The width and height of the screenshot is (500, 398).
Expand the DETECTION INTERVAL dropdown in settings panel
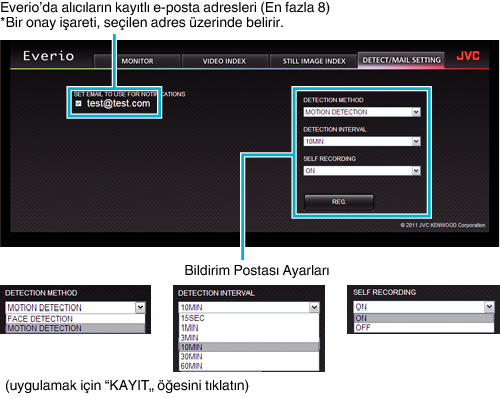click(x=362, y=141)
